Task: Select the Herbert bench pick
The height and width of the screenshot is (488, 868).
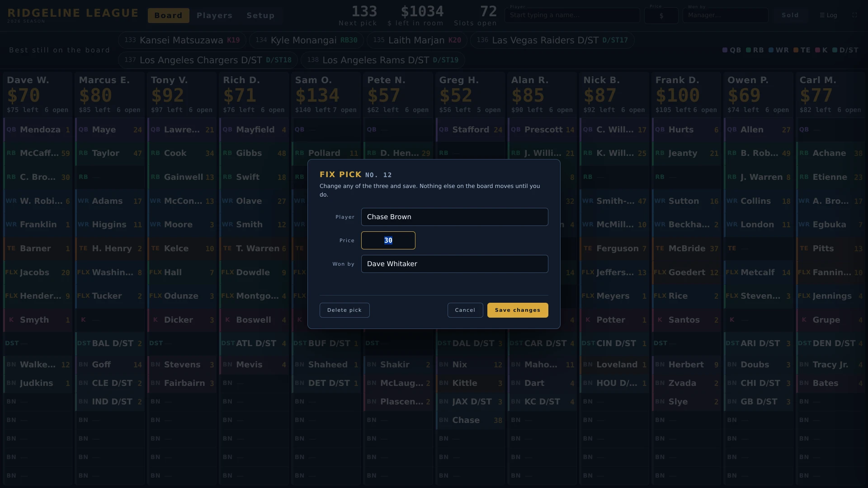Action: click(x=686, y=365)
